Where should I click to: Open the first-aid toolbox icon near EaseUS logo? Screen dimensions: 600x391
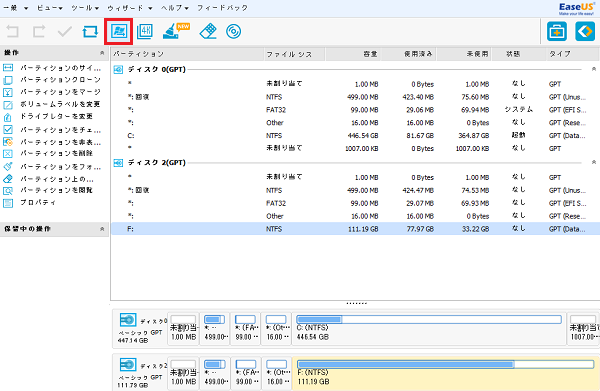[x=557, y=32]
